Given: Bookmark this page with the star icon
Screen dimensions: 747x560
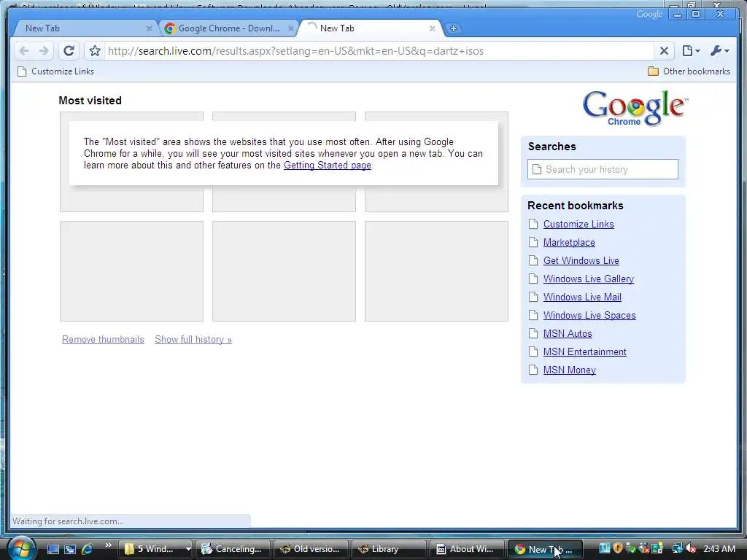Looking at the screenshot, I should point(95,51).
